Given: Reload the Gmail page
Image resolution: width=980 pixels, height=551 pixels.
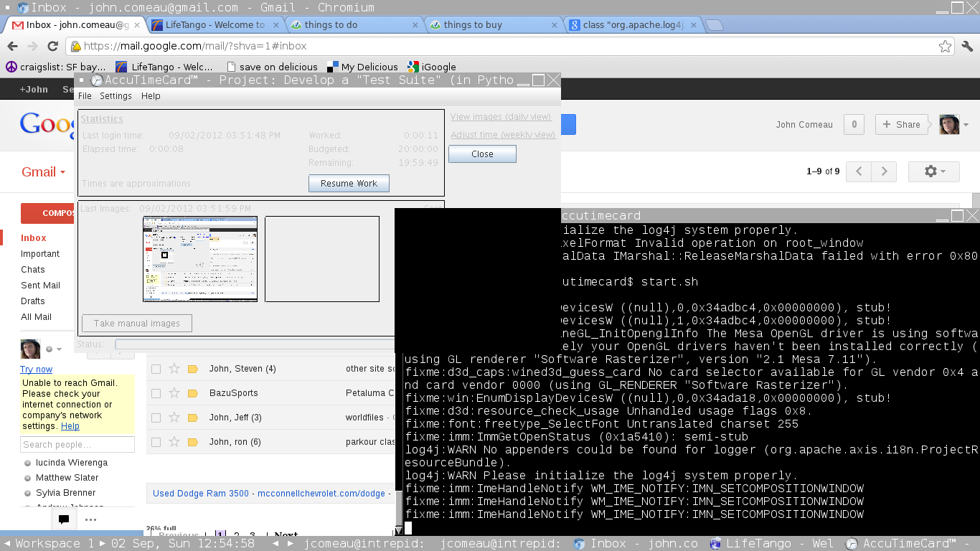Looking at the screenshot, I should click(52, 46).
